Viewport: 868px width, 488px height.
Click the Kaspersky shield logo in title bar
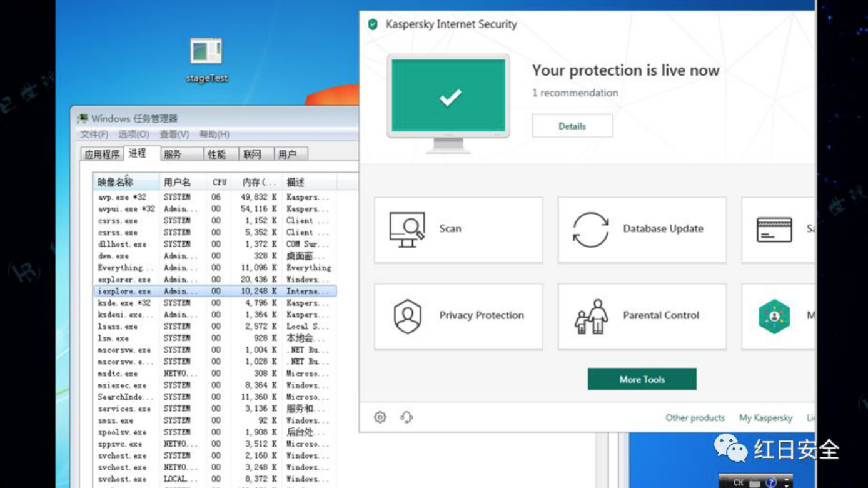click(x=373, y=24)
